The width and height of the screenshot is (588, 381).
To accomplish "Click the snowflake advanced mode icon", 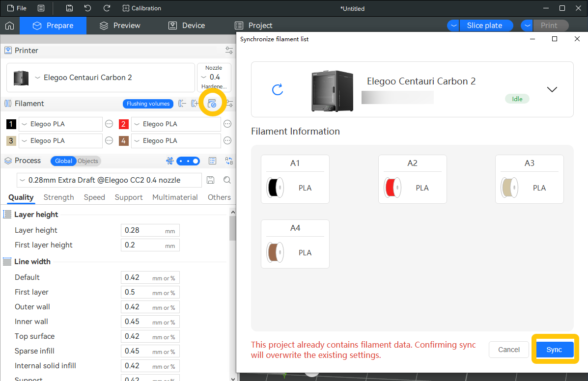I will tap(170, 161).
